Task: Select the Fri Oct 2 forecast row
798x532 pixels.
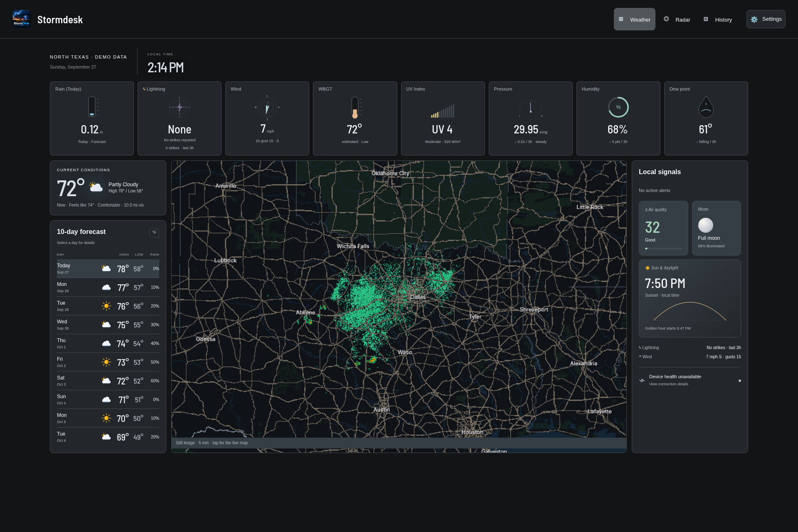Action: point(108,362)
